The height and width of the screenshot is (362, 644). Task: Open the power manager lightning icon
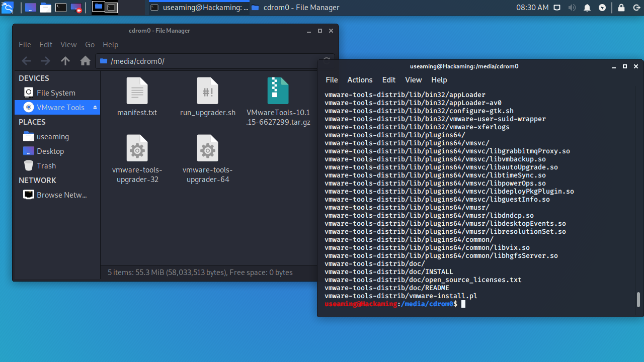point(602,8)
